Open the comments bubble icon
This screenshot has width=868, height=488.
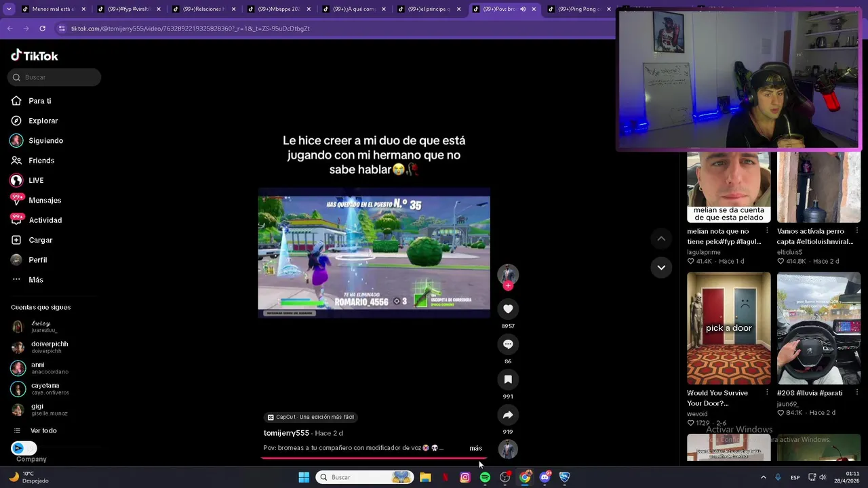click(x=508, y=344)
